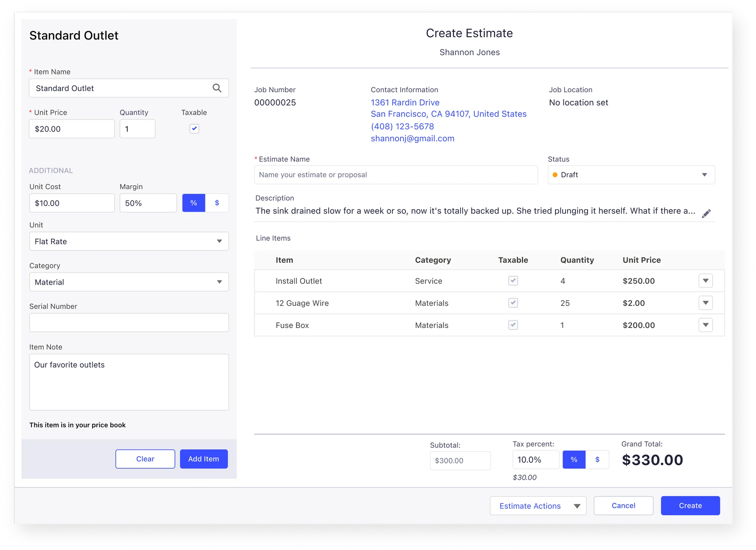The image size is (756, 550).
Task: Click the $330.00 grand total
Action: [652, 460]
